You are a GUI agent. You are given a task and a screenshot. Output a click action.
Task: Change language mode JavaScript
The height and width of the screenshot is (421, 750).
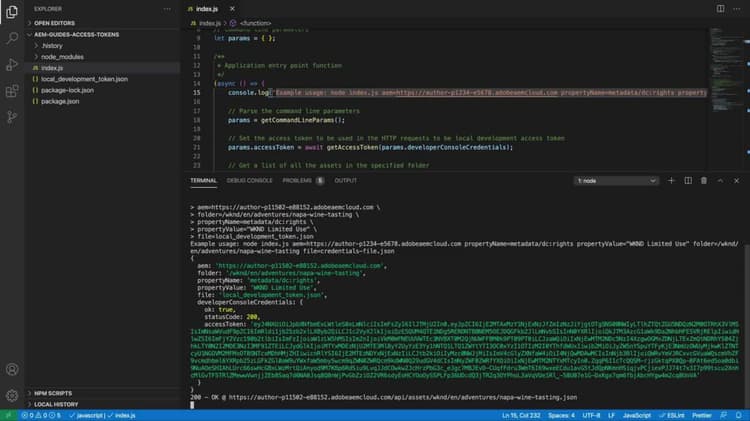[x=637, y=415]
